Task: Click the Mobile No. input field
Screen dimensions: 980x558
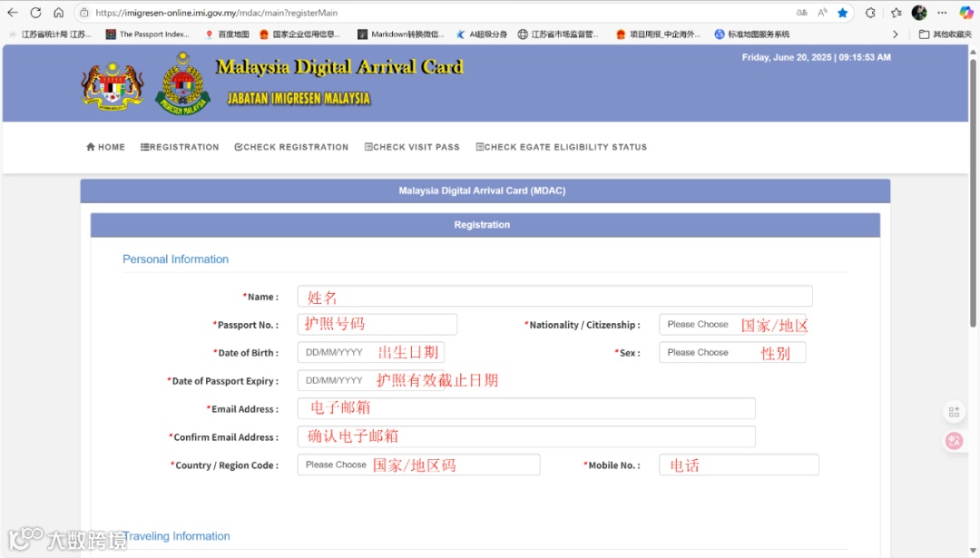Action: [x=739, y=465]
